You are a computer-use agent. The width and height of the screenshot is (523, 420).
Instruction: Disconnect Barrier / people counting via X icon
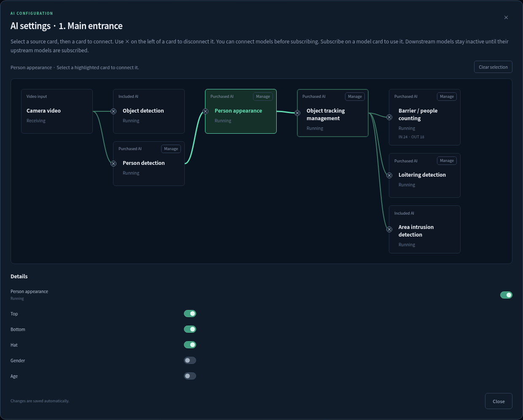coord(389,117)
